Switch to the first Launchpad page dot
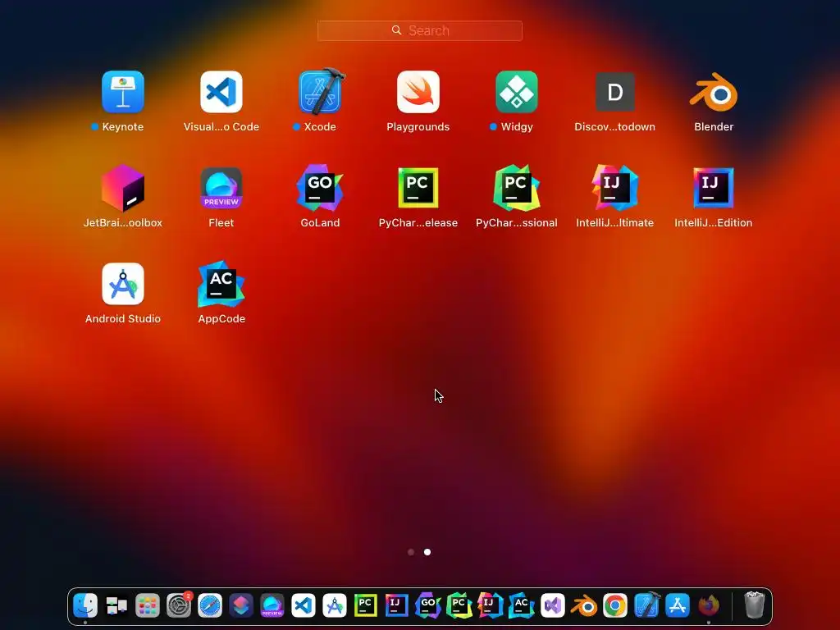Image resolution: width=840 pixels, height=630 pixels. (411, 552)
